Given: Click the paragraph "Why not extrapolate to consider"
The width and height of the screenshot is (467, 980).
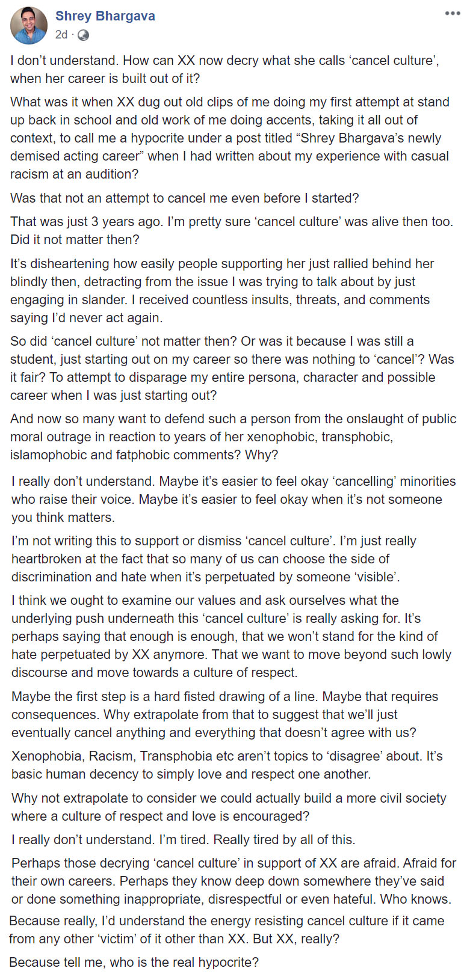Looking at the screenshot, I should [x=229, y=807].
